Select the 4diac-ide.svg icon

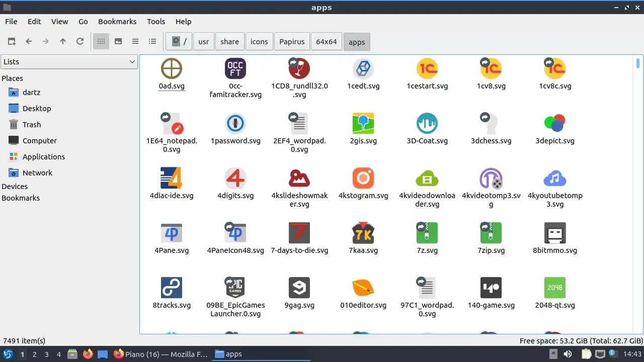[x=172, y=178]
